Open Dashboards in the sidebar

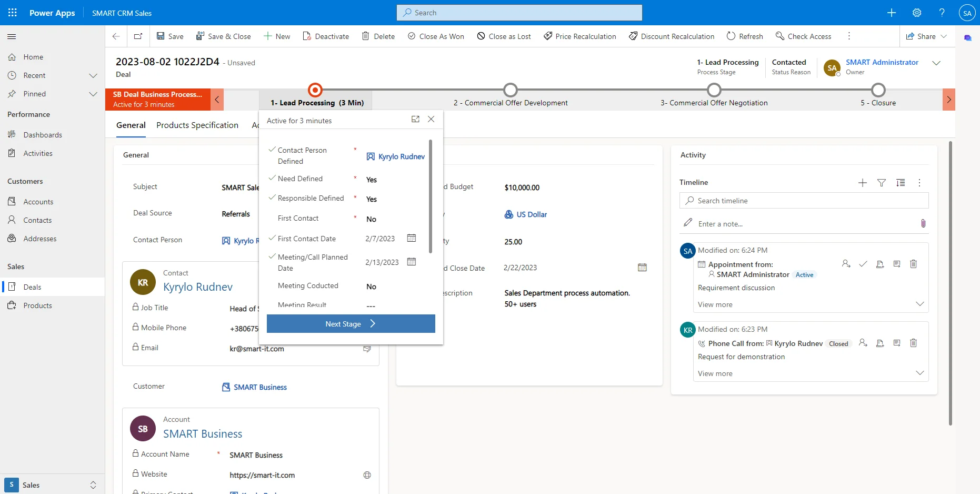click(43, 135)
